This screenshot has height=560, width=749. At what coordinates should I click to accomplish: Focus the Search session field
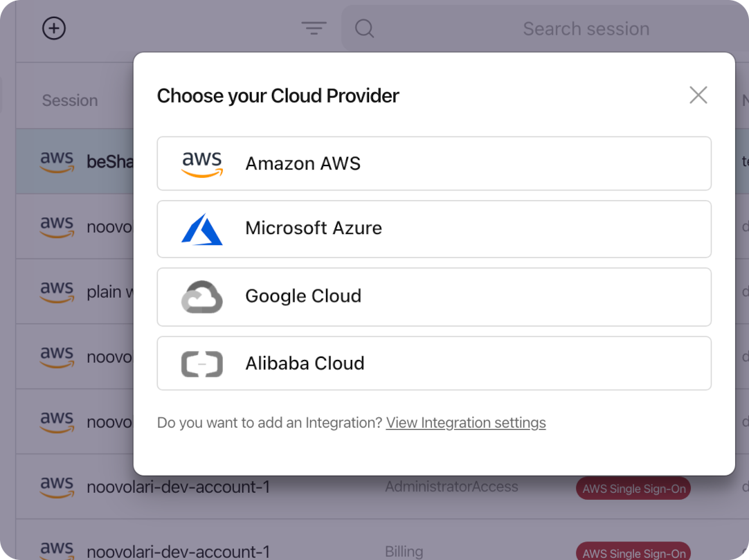(545, 28)
